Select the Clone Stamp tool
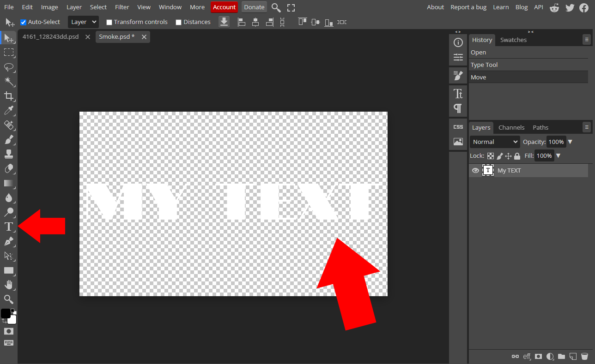This screenshot has width=595, height=364. [8, 154]
